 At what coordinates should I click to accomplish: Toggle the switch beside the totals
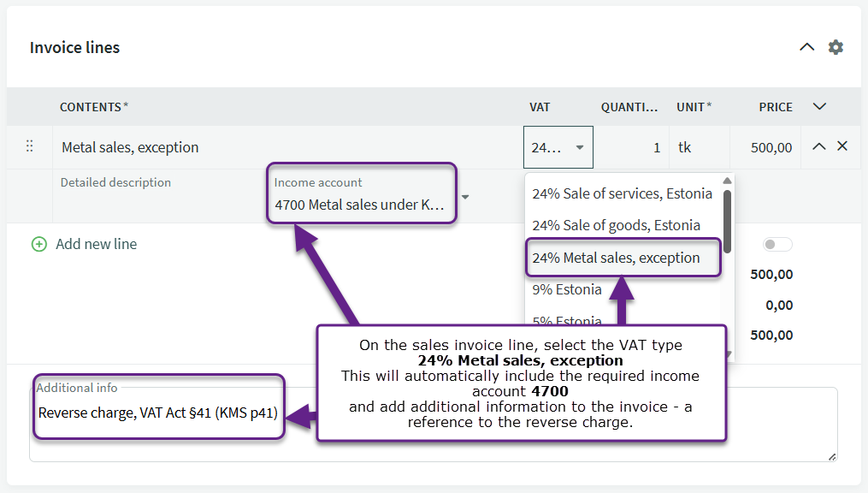[x=777, y=245]
